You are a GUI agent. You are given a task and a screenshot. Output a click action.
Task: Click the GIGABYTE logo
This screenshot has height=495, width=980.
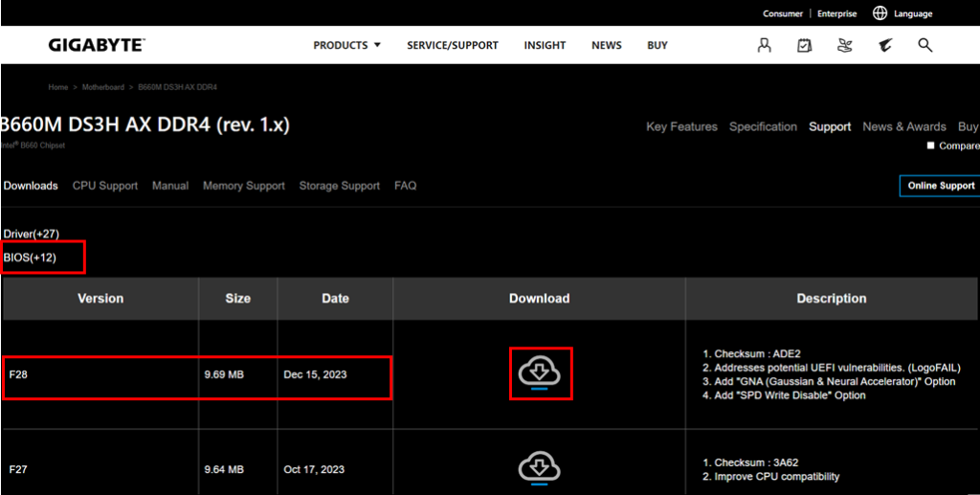tap(97, 45)
